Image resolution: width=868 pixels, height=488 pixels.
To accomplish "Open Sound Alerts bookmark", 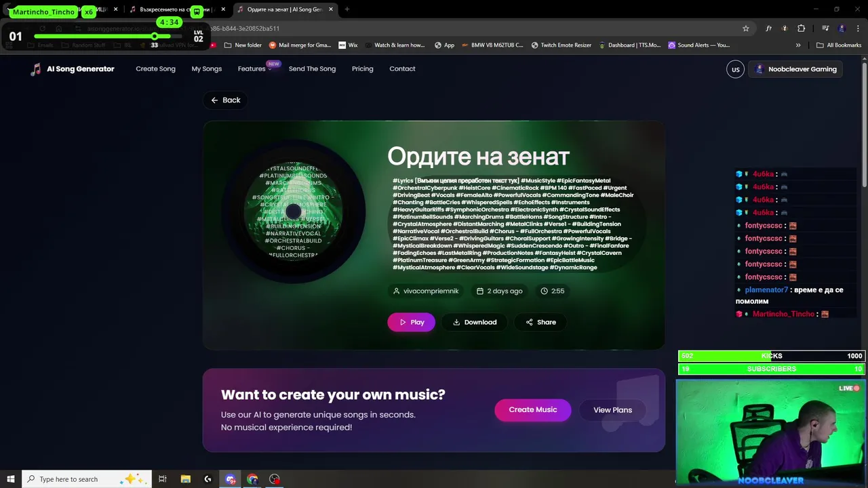I will (x=699, y=45).
